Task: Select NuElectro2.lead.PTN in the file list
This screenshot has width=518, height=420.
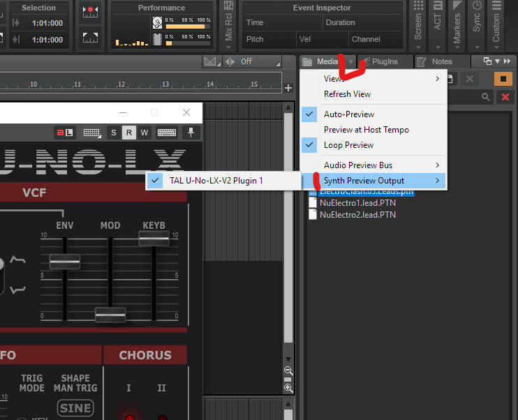Action: tap(357, 215)
